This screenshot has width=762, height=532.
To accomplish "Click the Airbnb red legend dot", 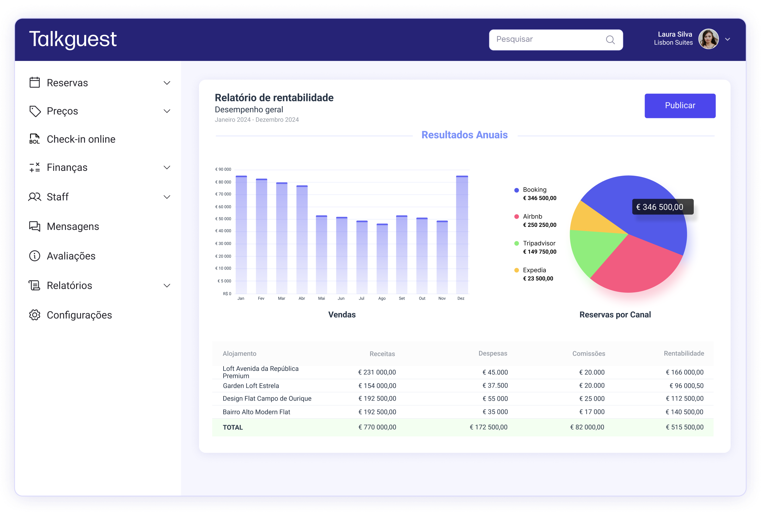I will (x=516, y=217).
